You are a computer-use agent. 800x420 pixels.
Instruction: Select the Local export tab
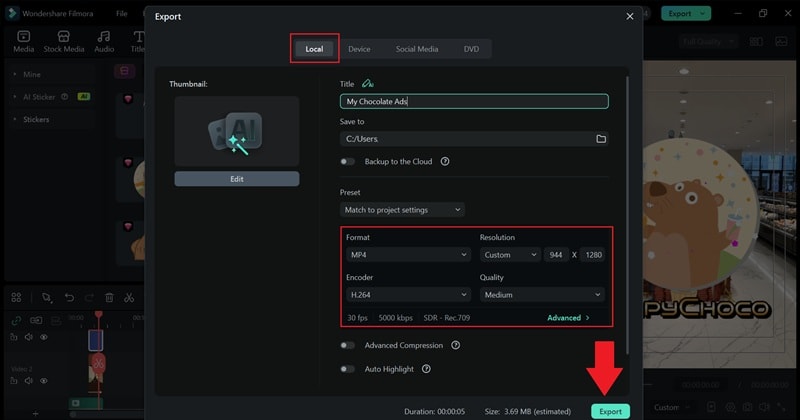click(314, 49)
